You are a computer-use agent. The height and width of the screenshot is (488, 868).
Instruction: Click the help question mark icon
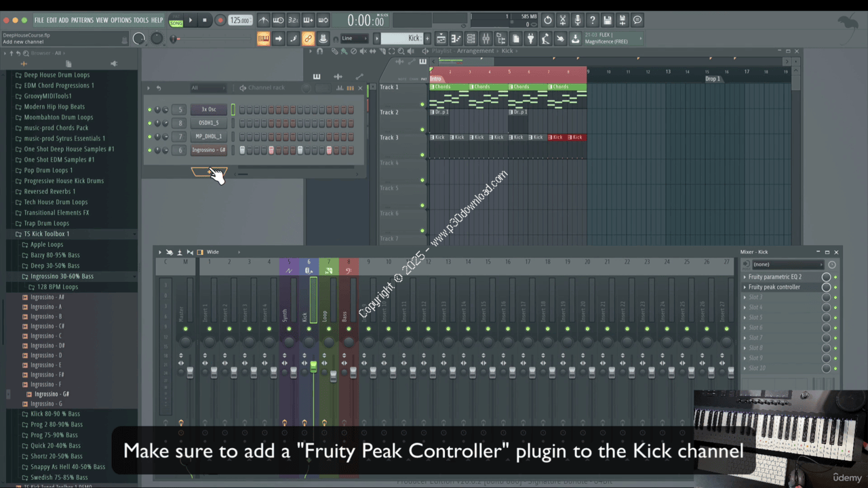593,20
